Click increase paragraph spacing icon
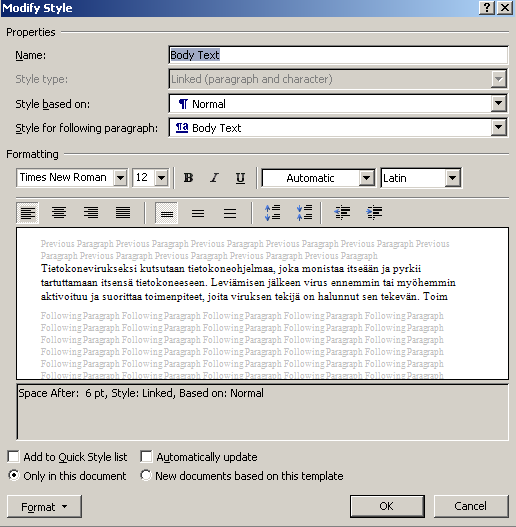The height and width of the screenshot is (527, 516). pyautogui.click(x=272, y=213)
